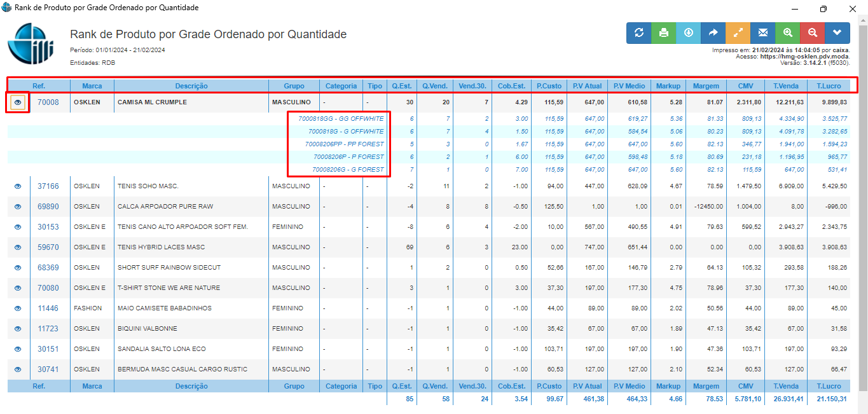Expand grade rows for SHORT SURF RAINBOW SIDECUT
The image size is (868, 414).
18,268
